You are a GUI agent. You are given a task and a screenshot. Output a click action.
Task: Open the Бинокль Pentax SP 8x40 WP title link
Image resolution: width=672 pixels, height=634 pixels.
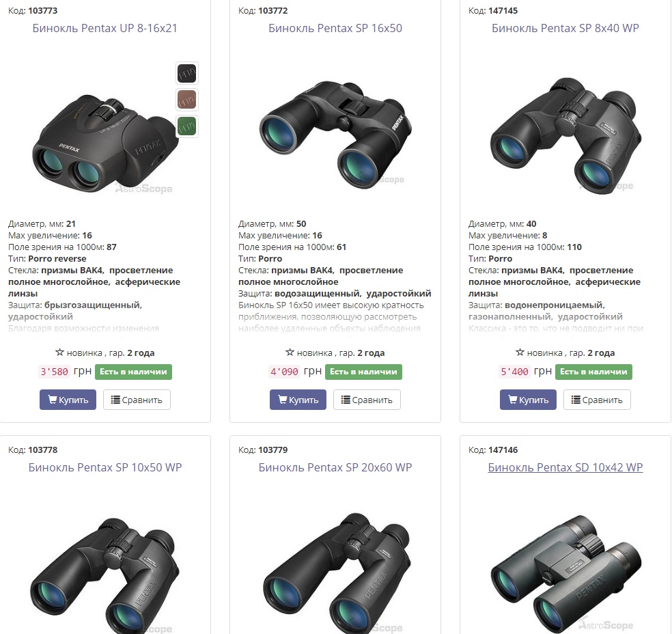point(565,28)
